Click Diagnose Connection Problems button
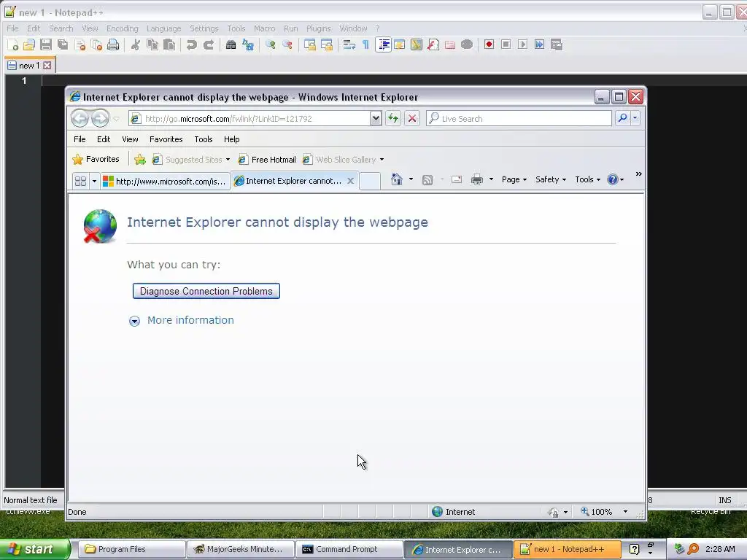 point(206,291)
